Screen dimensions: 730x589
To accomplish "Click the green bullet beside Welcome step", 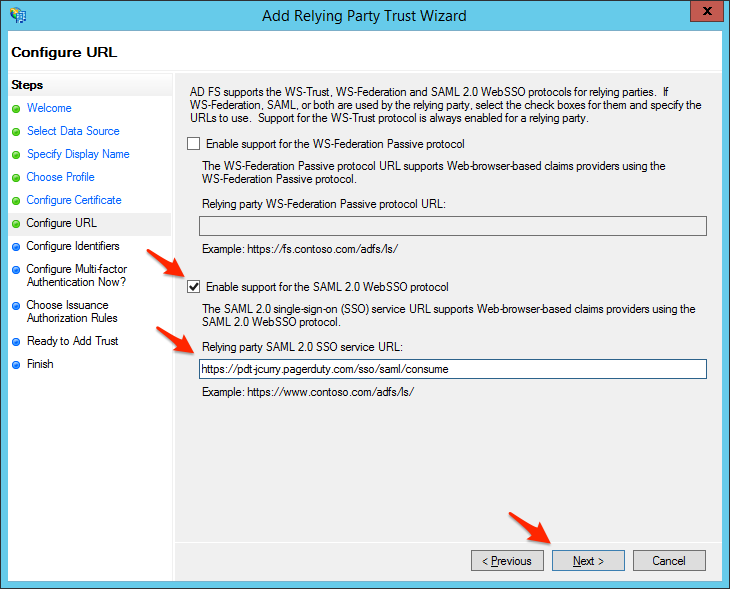I will [16, 109].
